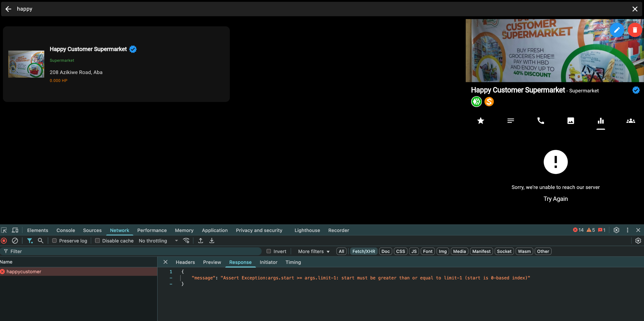The image size is (644, 321).
Task: Click the export HAR download icon
Action: 212,241
